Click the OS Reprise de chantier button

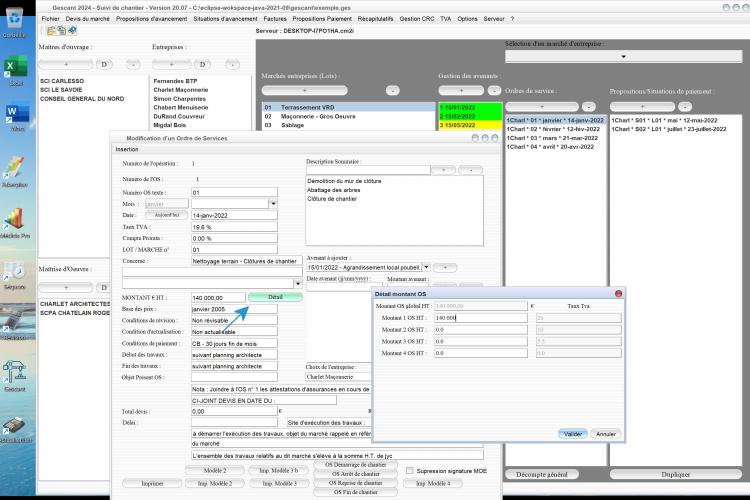(355, 483)
